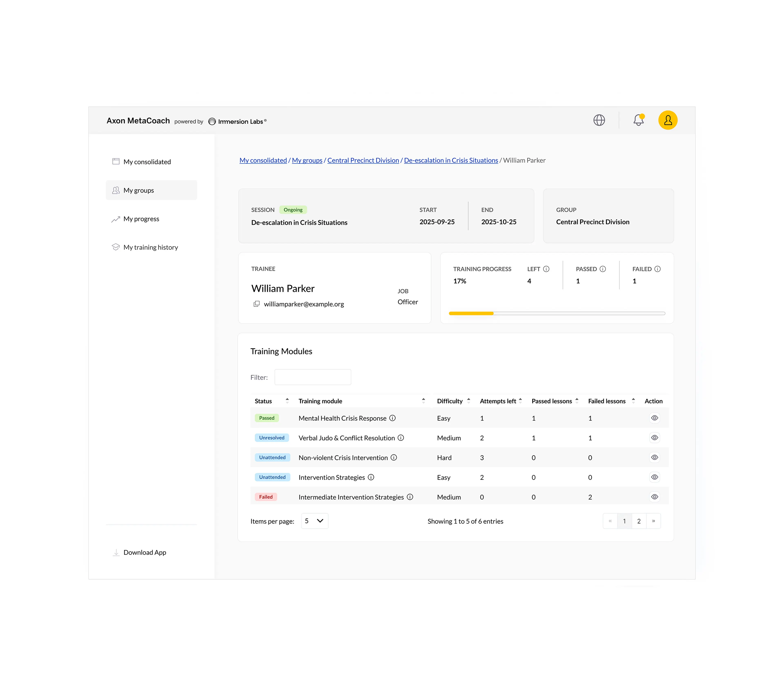This screenshot has height=686, width=784.
Task: Show info for Mental Health Crisis Response
Action: (x=392, y=418)
